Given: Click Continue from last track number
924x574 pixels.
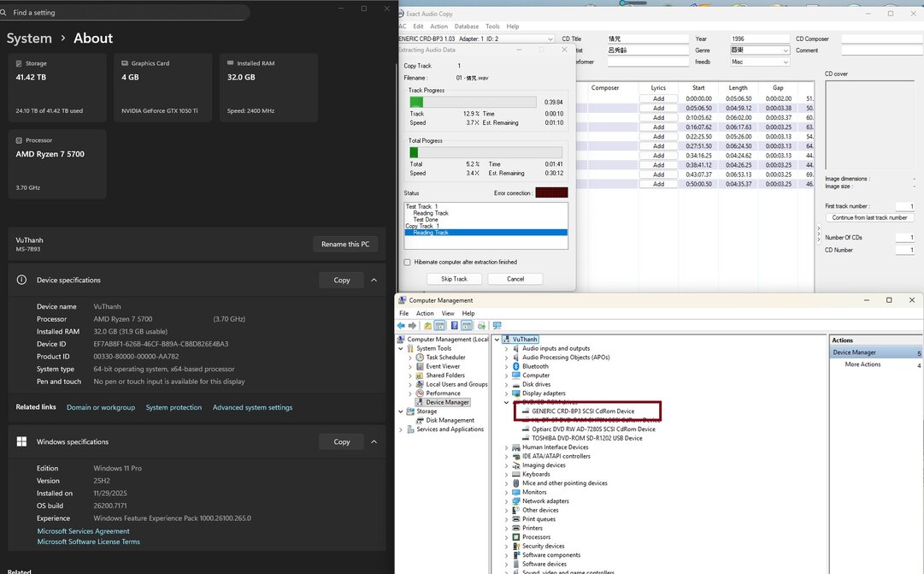Looking at the screenshot, I should click(x=869, y=217).
